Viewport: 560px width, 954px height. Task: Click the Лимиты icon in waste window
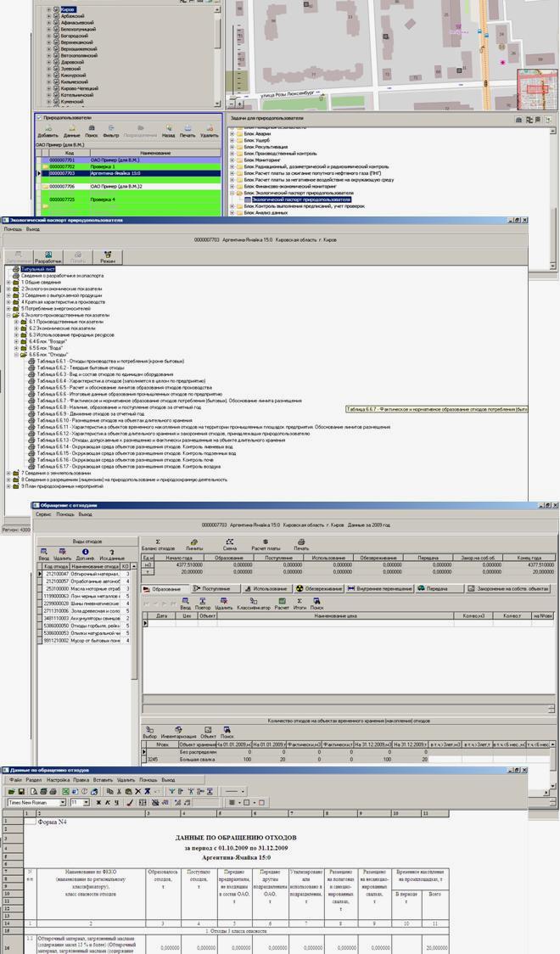(194, 542)
